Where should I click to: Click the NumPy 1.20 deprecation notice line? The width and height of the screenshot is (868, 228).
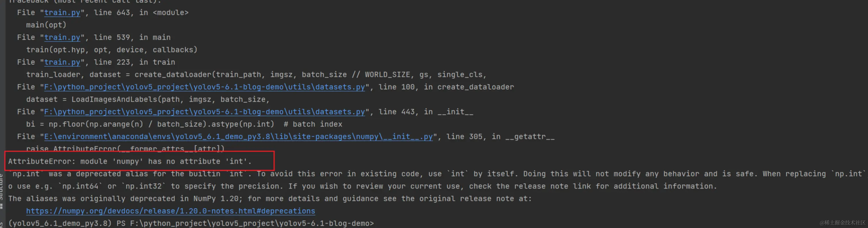270,199
